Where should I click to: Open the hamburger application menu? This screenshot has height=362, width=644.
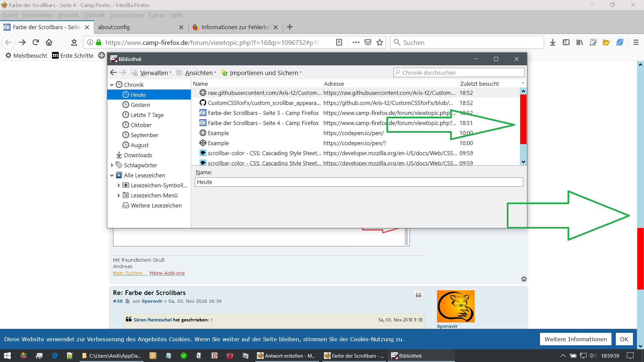(x=636, y=42)
